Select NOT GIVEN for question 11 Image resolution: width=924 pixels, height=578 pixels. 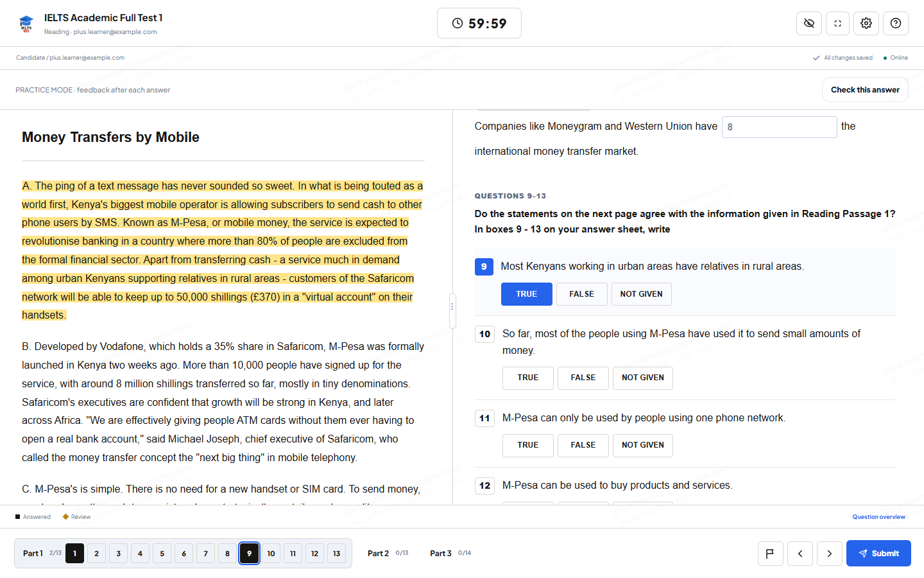(643, 445)
